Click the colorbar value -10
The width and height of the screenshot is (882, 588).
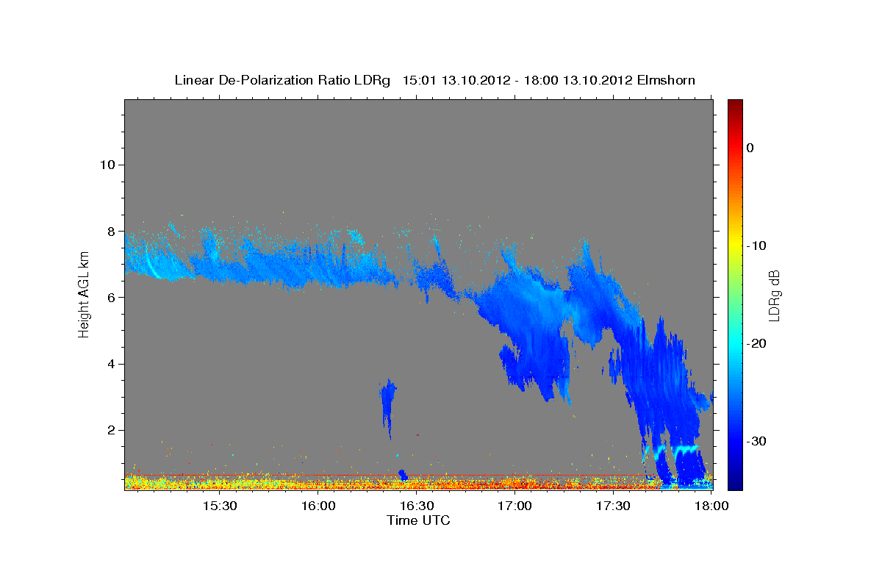coord(756,245)
